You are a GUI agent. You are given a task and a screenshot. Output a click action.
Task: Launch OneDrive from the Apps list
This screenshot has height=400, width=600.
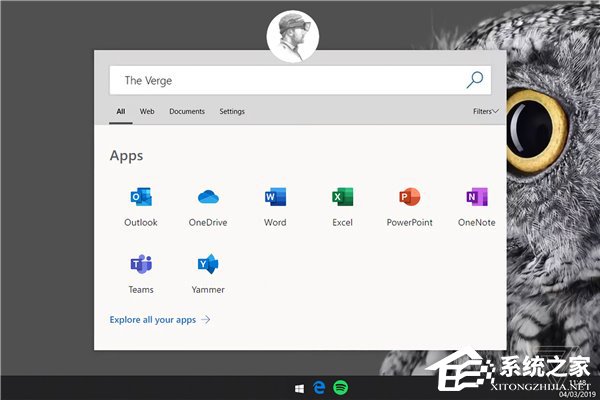pyautogui.click(x=208, y=197)
